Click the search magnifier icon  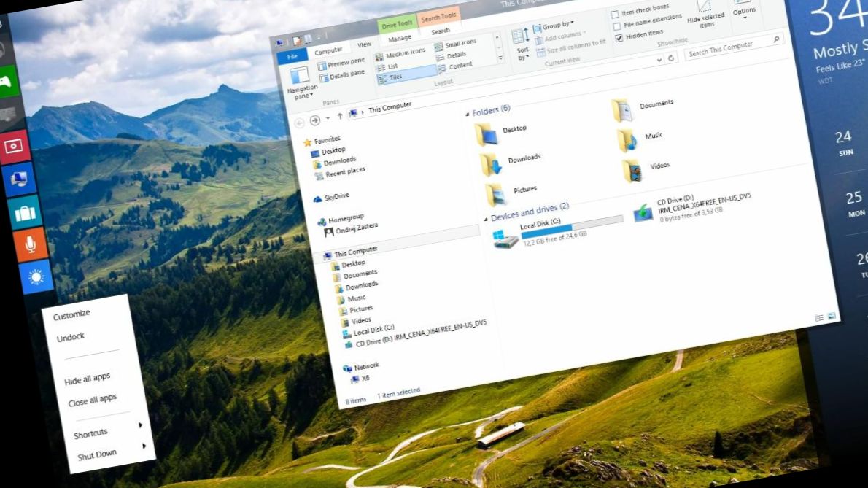(776, 39)
